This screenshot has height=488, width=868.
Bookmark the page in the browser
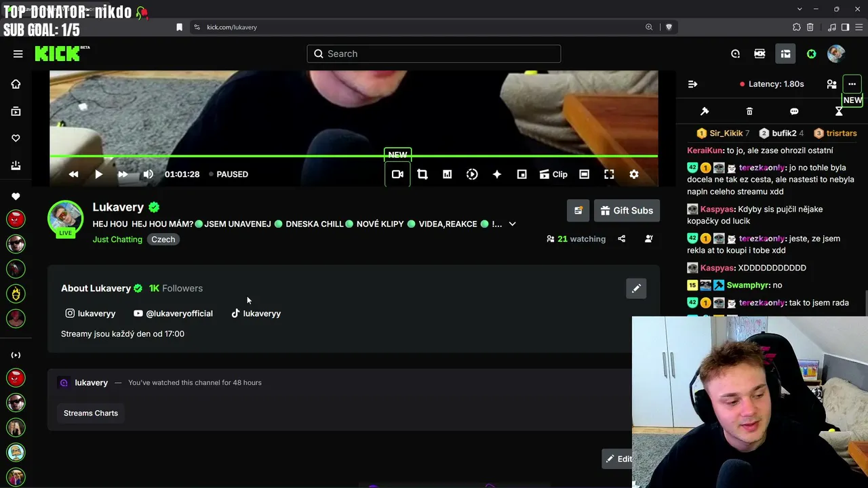[x=179, y=27]
